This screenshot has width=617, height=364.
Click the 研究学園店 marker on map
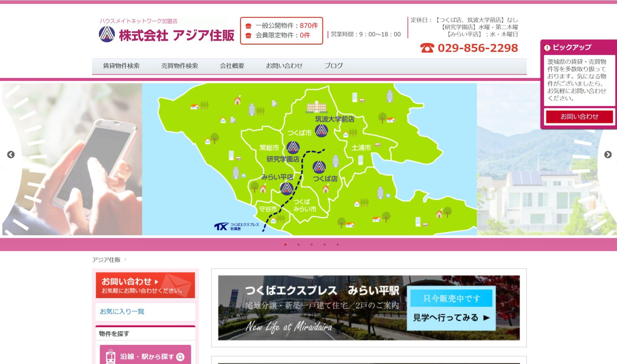(293, 148)
